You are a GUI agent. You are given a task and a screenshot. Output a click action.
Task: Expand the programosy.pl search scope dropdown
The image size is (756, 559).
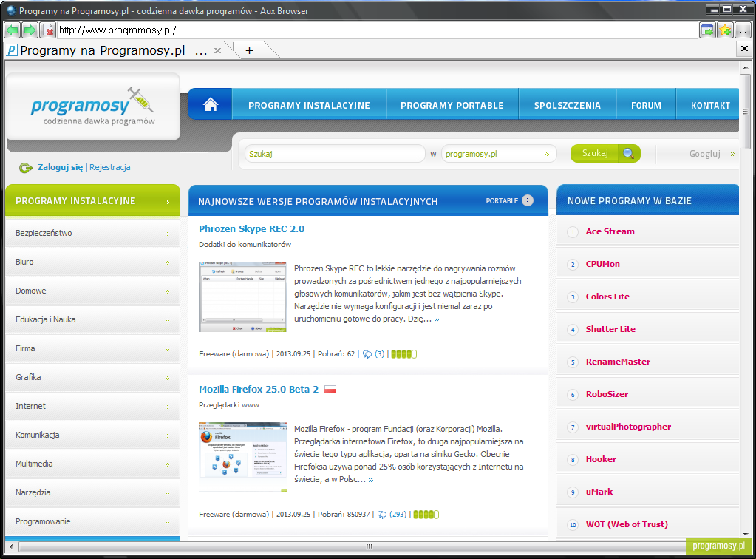pos(499,154)
